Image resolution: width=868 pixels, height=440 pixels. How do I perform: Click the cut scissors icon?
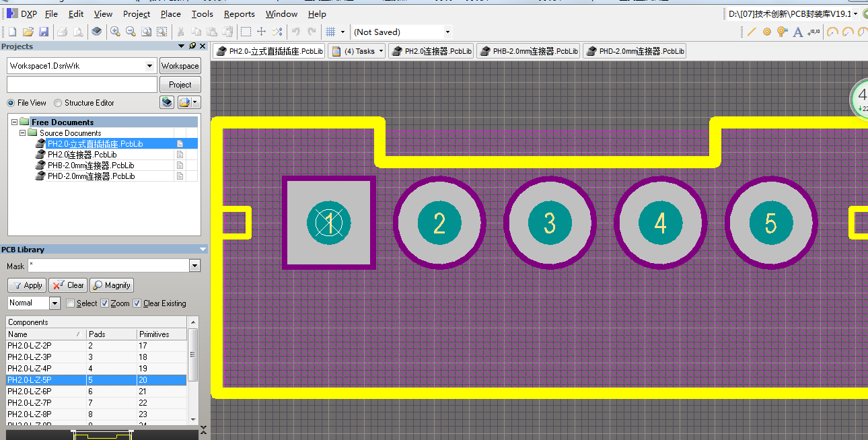point(180,32)
